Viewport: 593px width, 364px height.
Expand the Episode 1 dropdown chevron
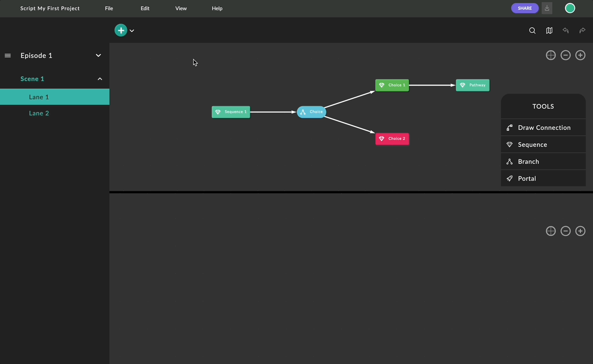(x=98, y=56)
